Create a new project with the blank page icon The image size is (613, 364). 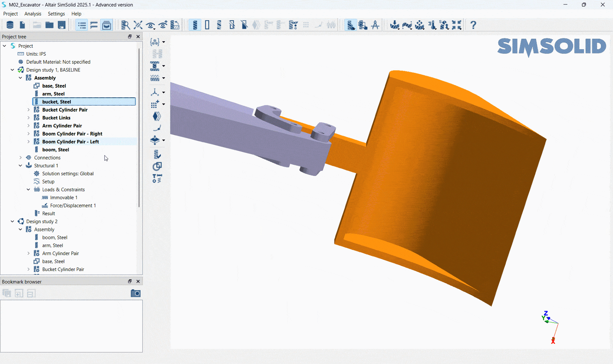[22, 25]
